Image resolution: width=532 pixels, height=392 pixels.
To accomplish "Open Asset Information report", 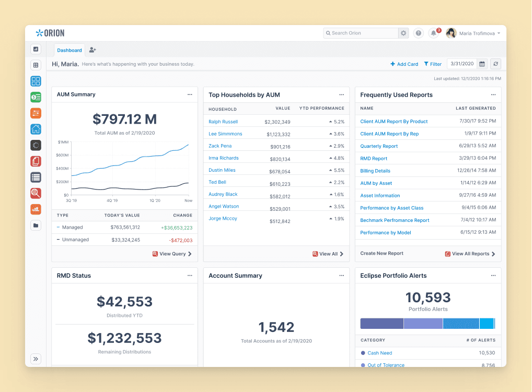I will tap(380, 196).
